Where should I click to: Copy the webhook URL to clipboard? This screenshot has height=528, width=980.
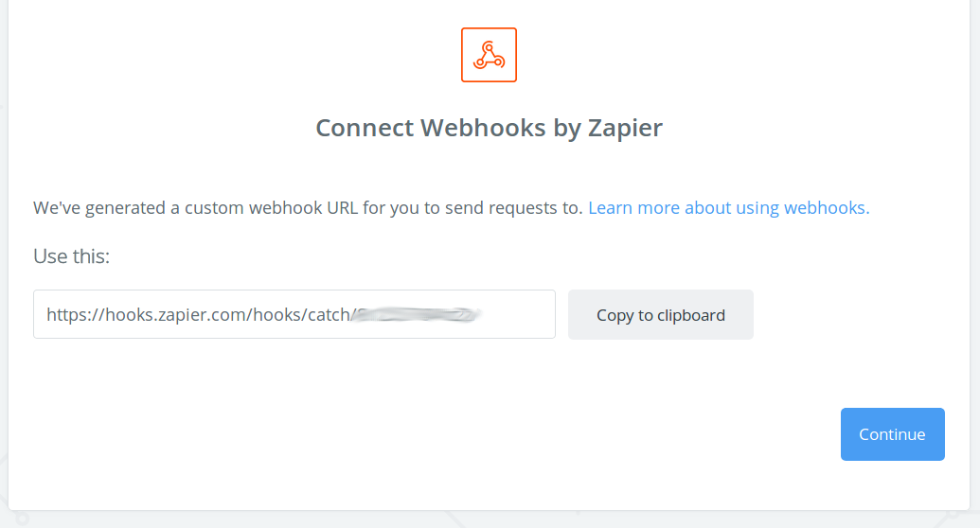(x=660, y=314)
